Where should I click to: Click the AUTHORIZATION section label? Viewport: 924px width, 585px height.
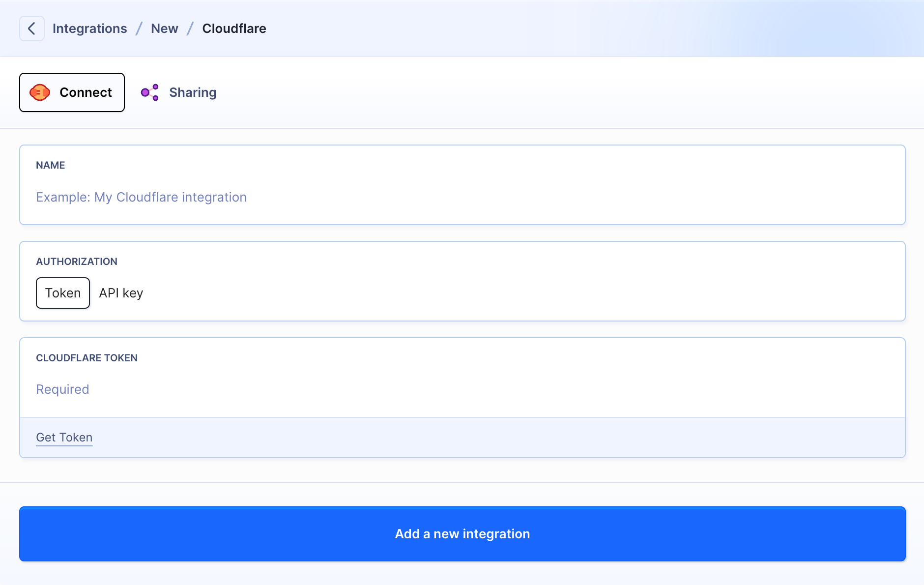[x=77, y=262]
